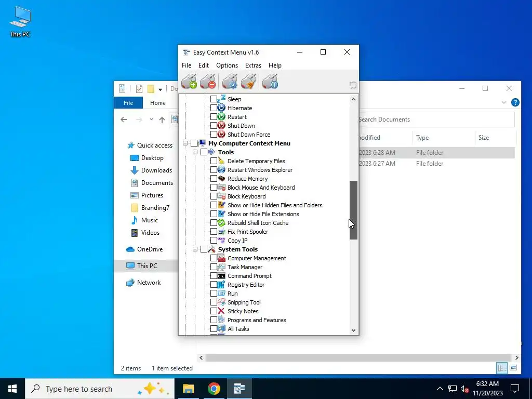532x399 pixels.
Task: Open the Edit menu
Action: point(204,65)
